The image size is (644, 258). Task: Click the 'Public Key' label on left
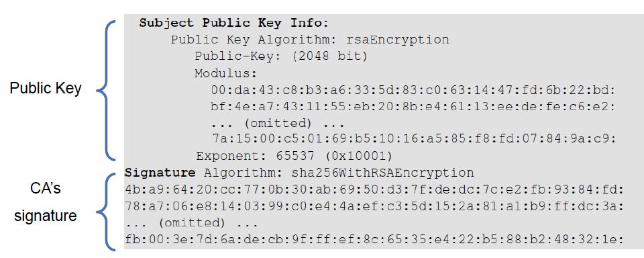pyautogui.click(x=46, y=89)
